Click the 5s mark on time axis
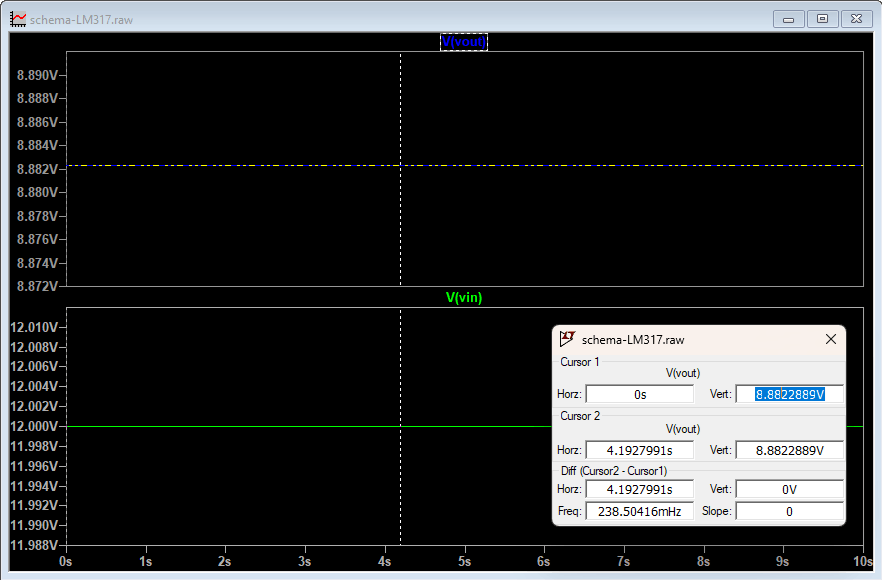Screen dimensions: 882x580 [465, 561]
